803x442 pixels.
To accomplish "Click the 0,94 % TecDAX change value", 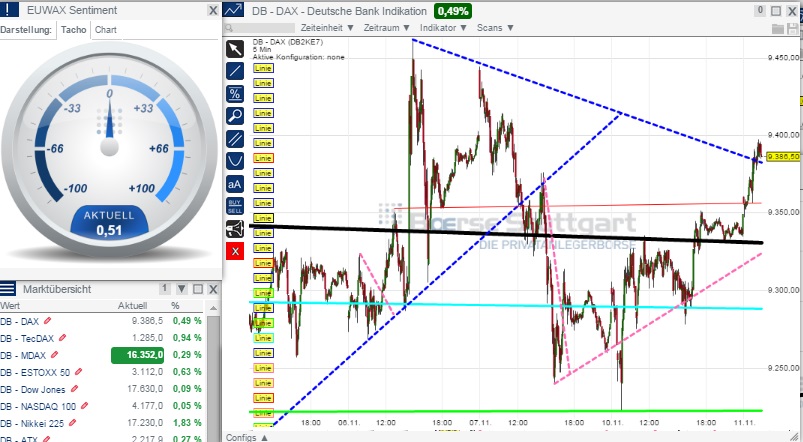I will pos(187,338).
